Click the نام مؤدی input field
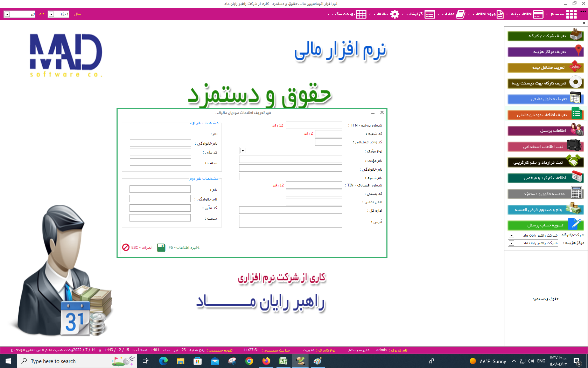This screenshot has width=588, height=368. 290,159
